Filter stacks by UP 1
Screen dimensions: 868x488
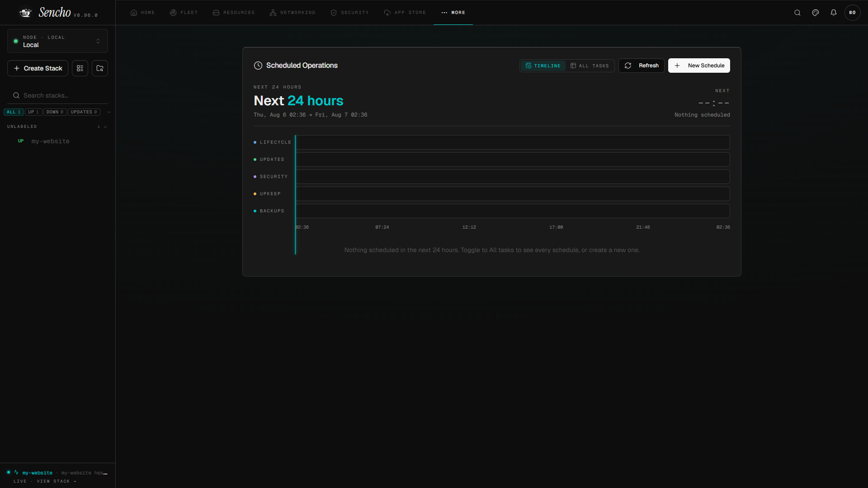pos(33,112)
